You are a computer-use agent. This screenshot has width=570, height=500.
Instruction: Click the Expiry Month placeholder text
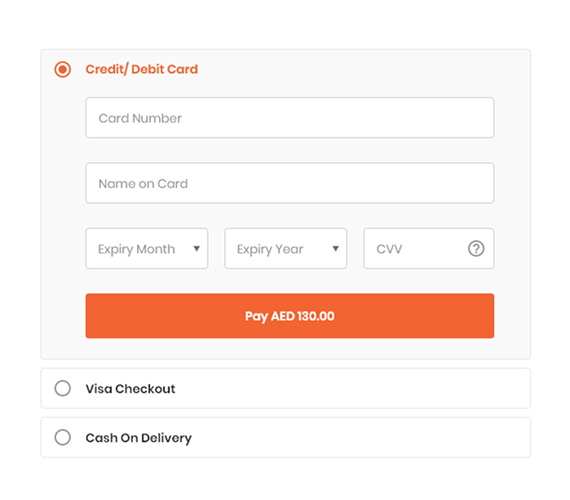click(x=137, y=249)
